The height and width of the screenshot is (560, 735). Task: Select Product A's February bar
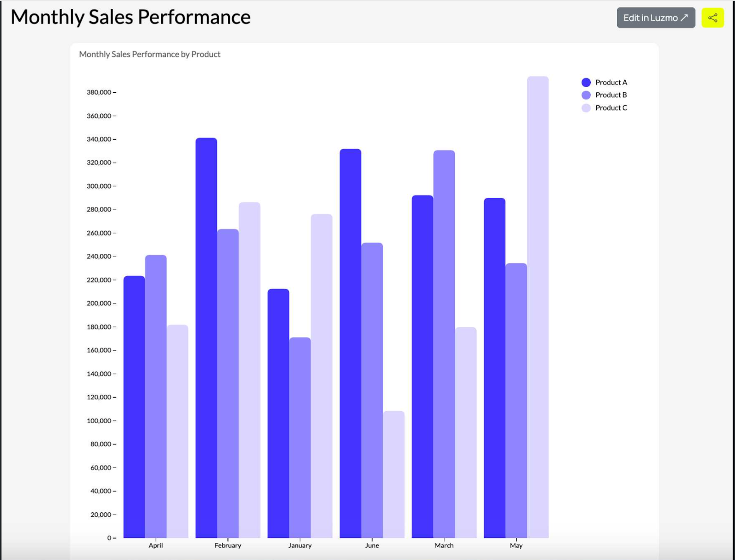[207, 321]
